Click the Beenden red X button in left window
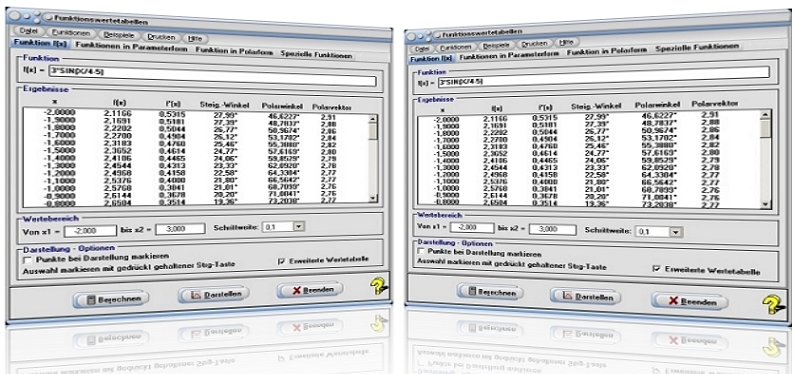Viewport: 794px width, 374px height. click(x=309, y=290)
